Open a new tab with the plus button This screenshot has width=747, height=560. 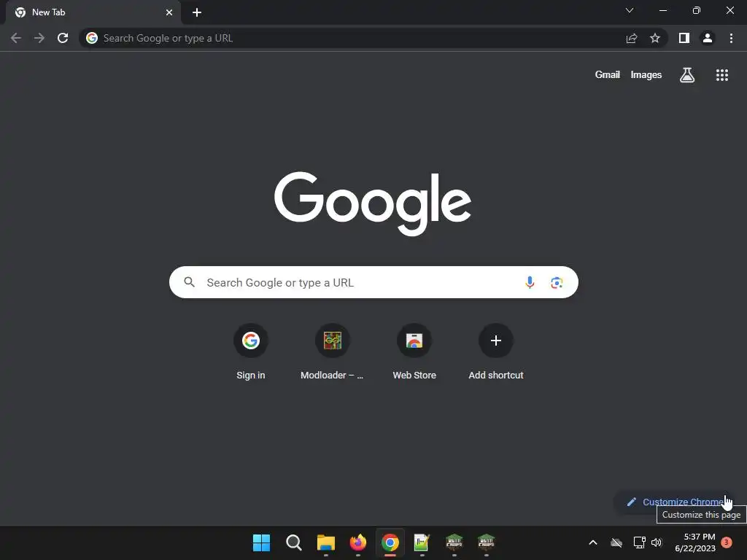197,12
